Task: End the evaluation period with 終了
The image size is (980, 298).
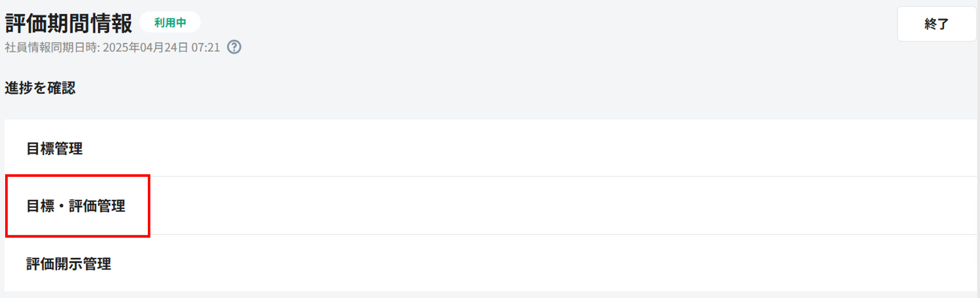Action: point(936,24)
